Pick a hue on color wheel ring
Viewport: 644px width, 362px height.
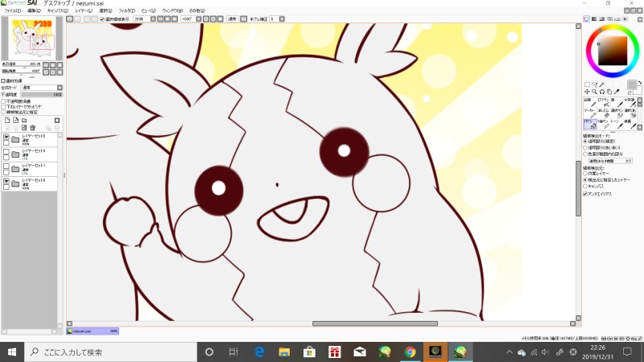(x=613, y=28)
